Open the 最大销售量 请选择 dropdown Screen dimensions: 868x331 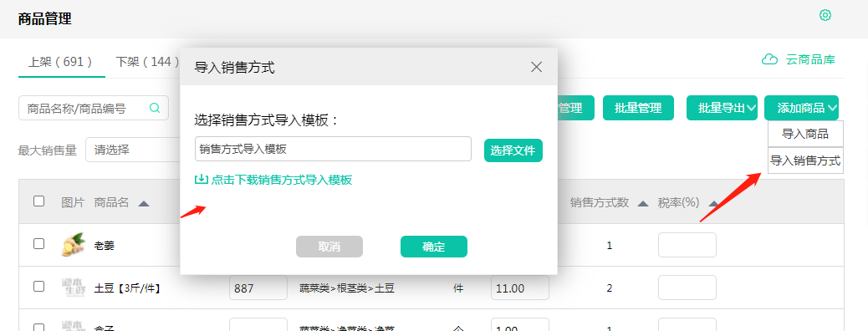(x=133, y=150)
